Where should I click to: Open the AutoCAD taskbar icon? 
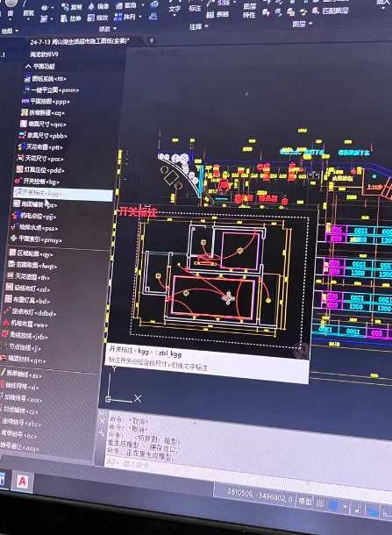pos(22,481)
